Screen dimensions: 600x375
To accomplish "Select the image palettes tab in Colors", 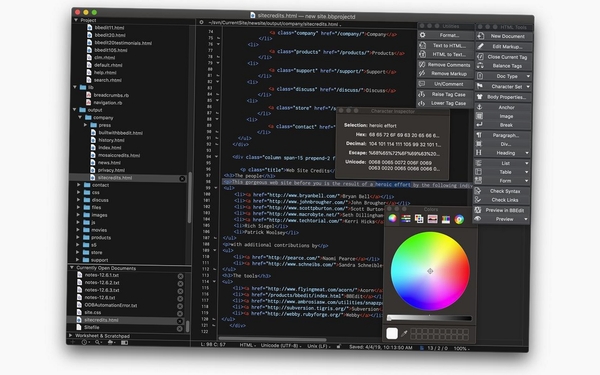I will click(432, 219).
